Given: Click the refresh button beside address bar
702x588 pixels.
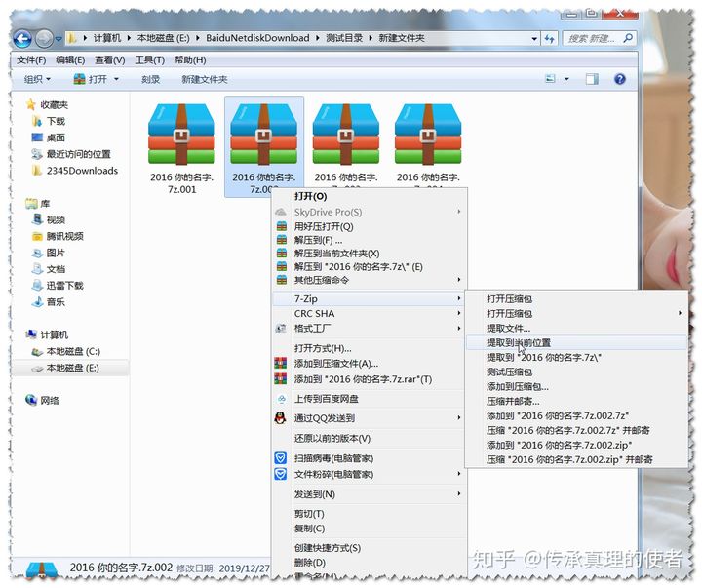Looking at the screenshot, I should (x=549, y=39).
